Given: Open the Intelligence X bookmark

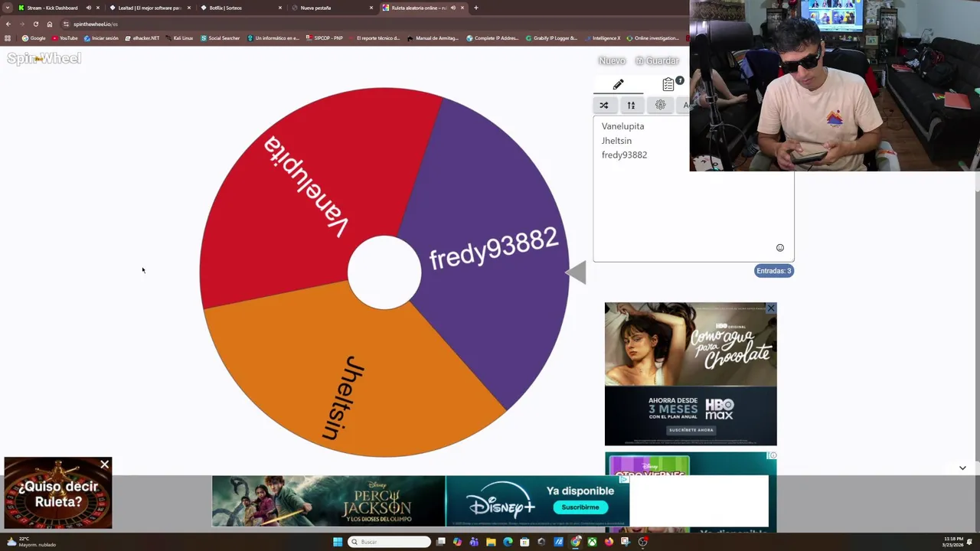Looking at the screenshot, I should (603, 38).
